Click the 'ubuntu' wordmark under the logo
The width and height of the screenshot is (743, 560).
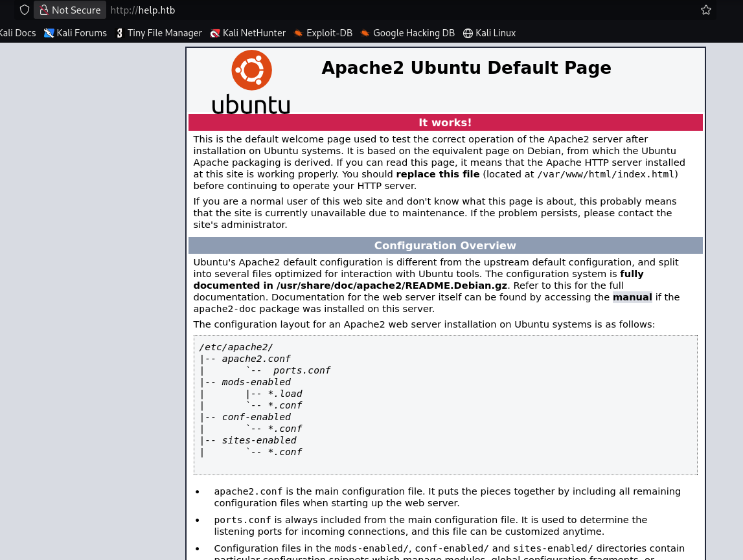click(251, 104)
